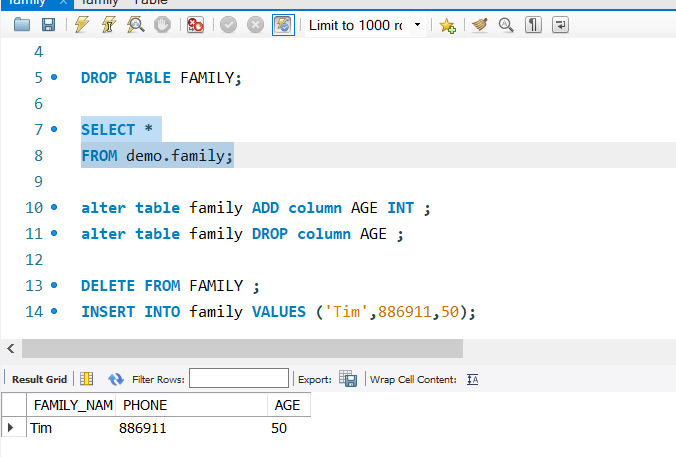The height and width of the screenshot is (457, 676).
Task: Click line number 9 in gutter
Action: click(38, 182)
